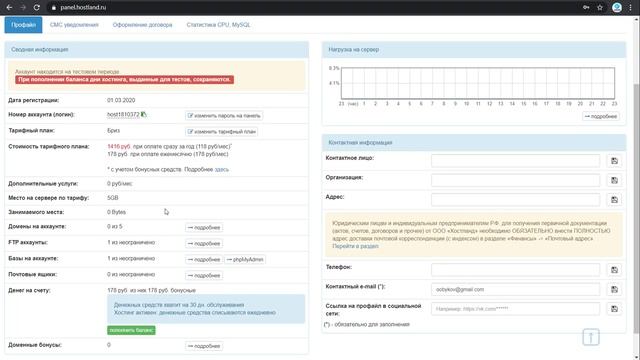
Task: Save the social network profile link field
Action: coord(614,309)
